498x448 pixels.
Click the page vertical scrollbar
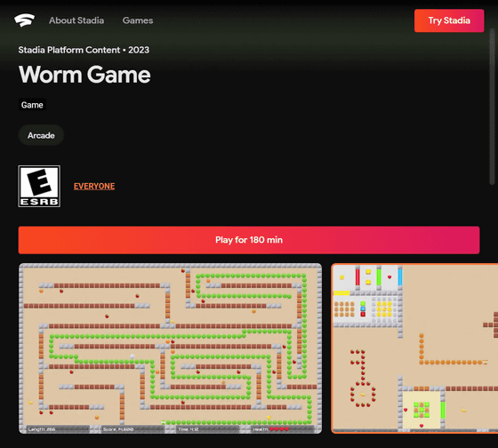492,107
